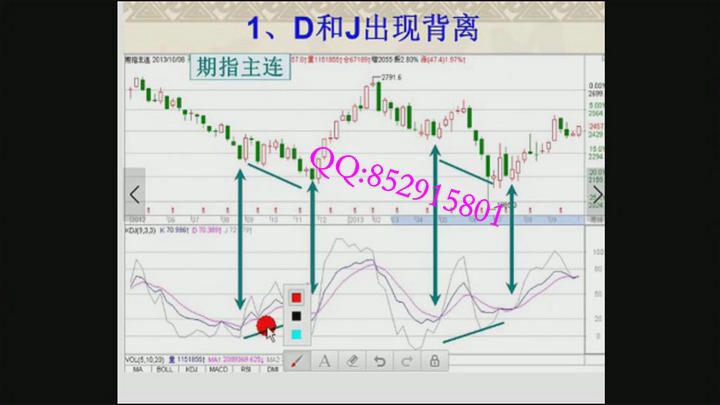Pick the black pen color
The image size is (720, 405).
point(296,315)
